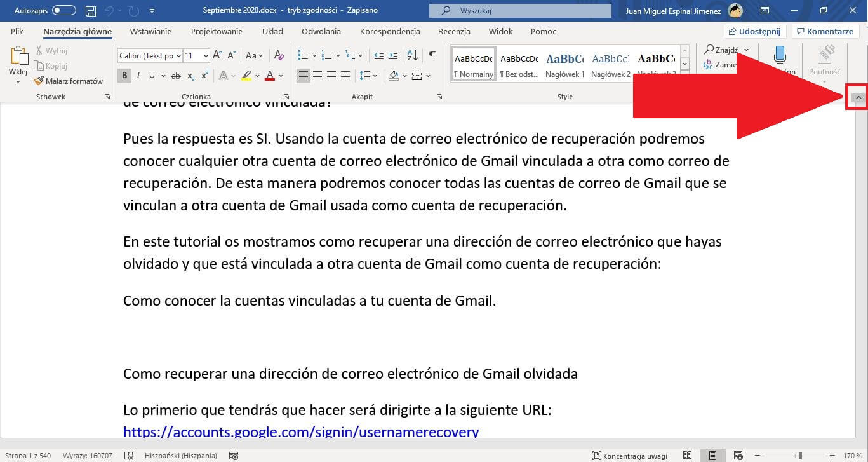
Task: Switch to web layout view in the status bar
Action: 738,456
